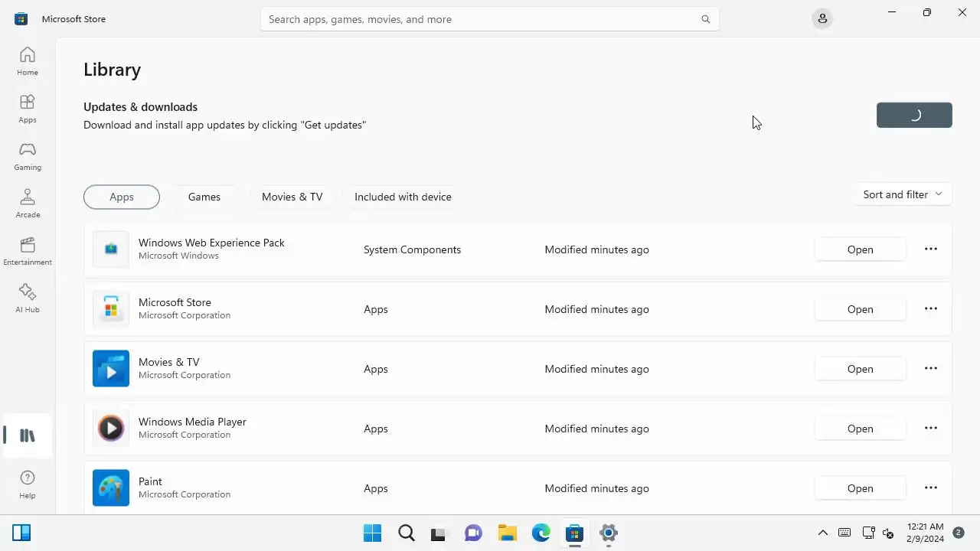Open the user profile icon
Image resolution: width=980 pixels, height=551 pixels.
(822, 18)
